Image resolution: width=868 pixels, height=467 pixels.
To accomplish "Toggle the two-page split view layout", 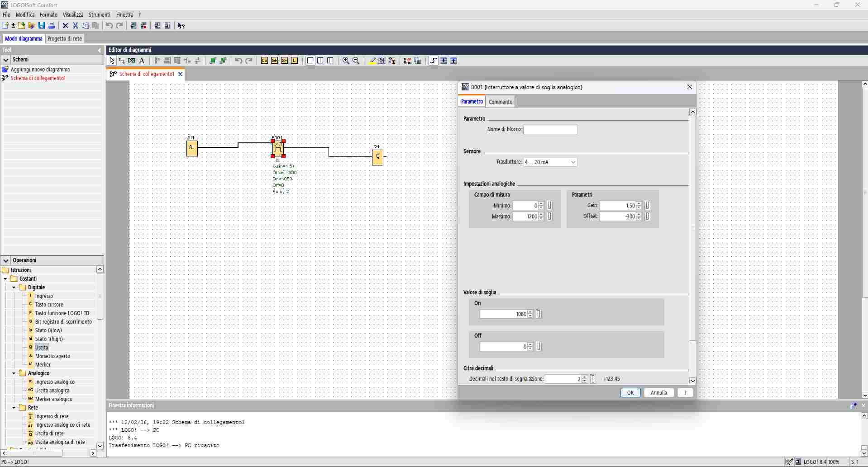I will [x=320, y=61].
